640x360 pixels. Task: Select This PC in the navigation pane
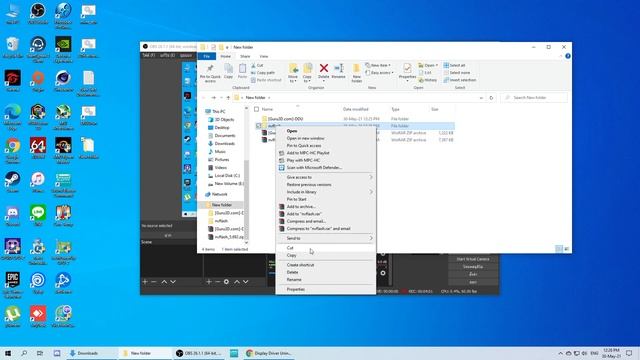(215, 111)
